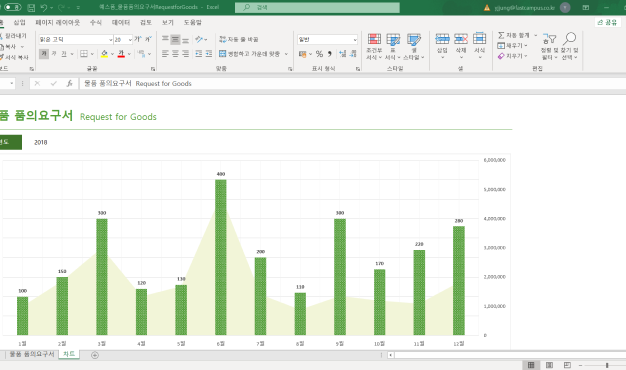Open the Help tab (도움말)
Viewport: 626px width, 370px height.
click(192, 22)
